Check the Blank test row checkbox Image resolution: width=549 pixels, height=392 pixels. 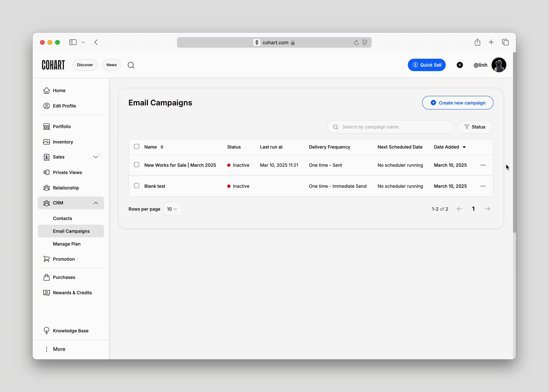tap(136, 186)
